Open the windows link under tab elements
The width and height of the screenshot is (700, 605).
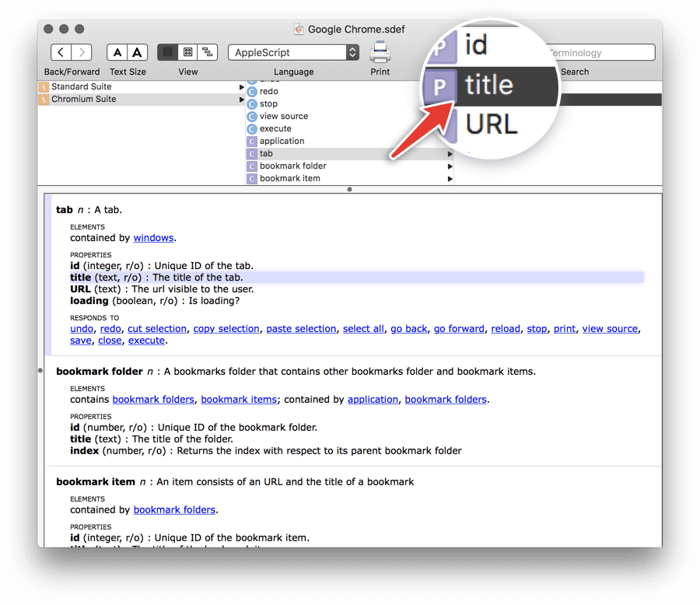154,238
